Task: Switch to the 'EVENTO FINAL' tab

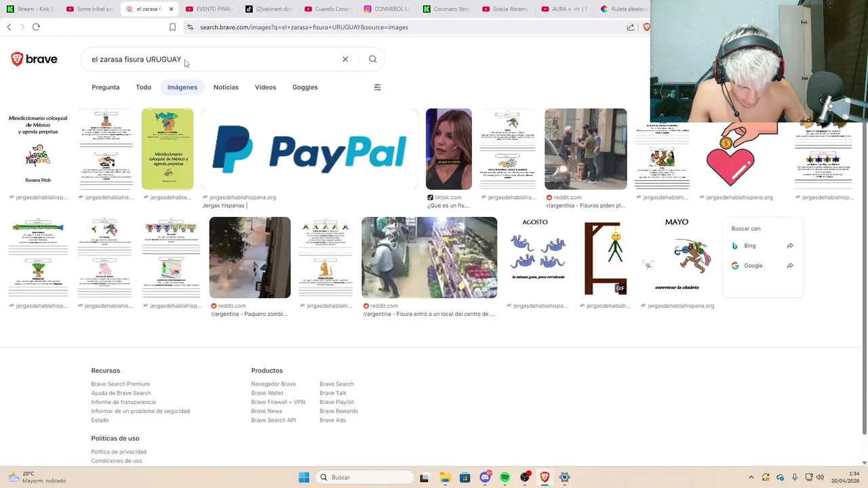Action: (209, 9)
